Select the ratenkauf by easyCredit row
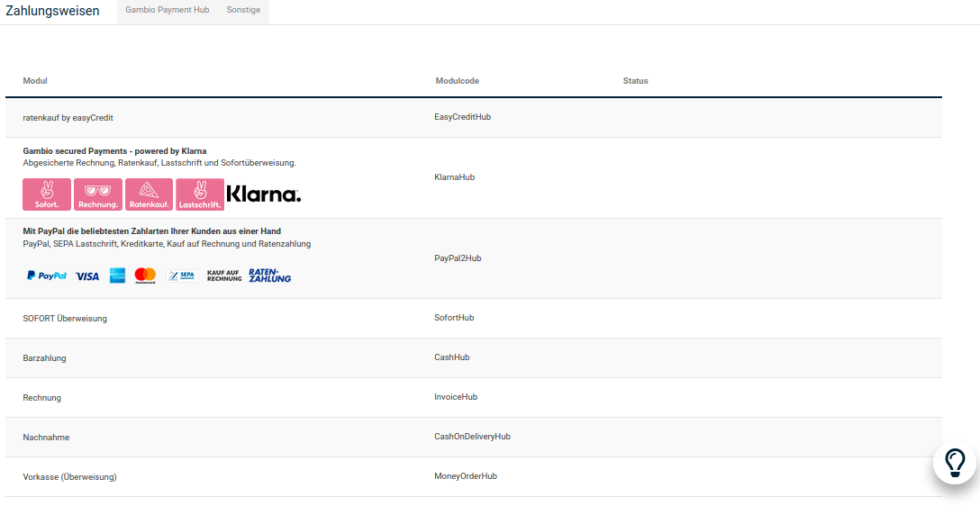 (x=68, y=118)
